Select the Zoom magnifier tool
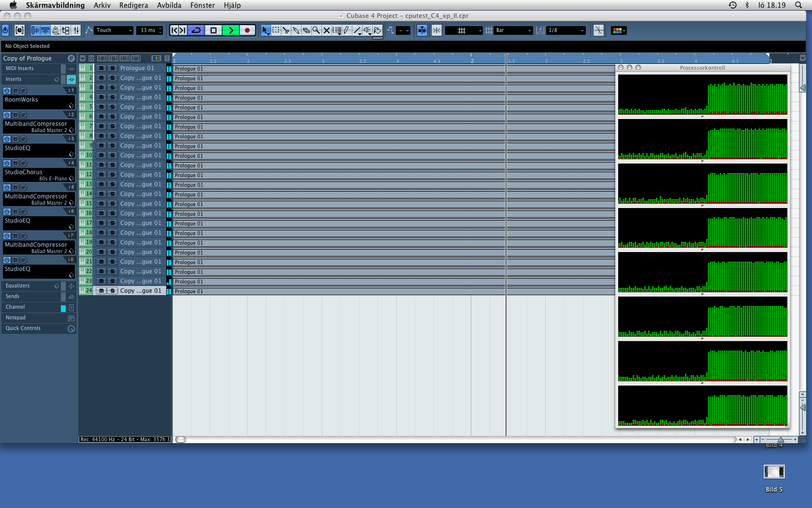The image size is (812, 508). click(x=316, y=30)
